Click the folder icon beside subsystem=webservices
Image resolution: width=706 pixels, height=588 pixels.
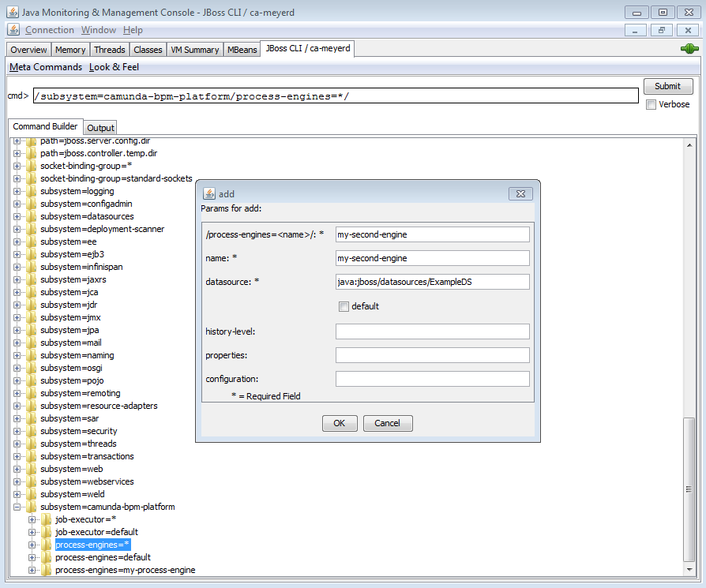pyautogui.click(x=31, y=481)
